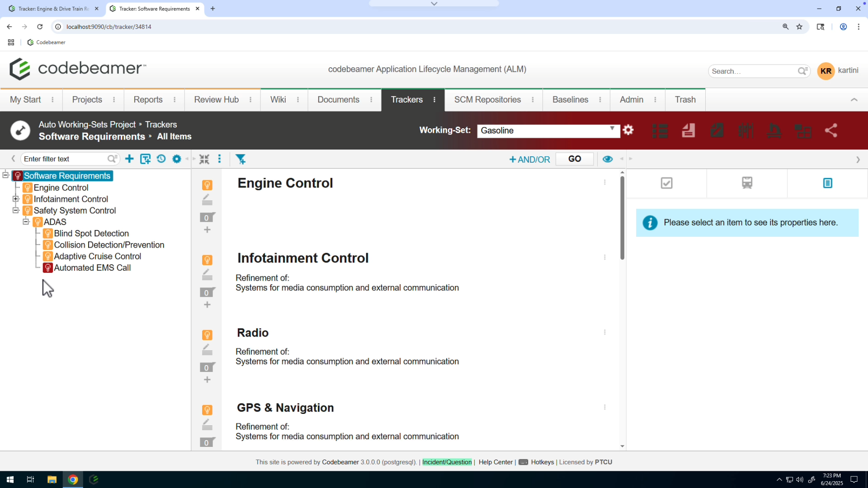Open the Baselines menu
The width and height of the screenshot is (868, 488).
(570, 100)
